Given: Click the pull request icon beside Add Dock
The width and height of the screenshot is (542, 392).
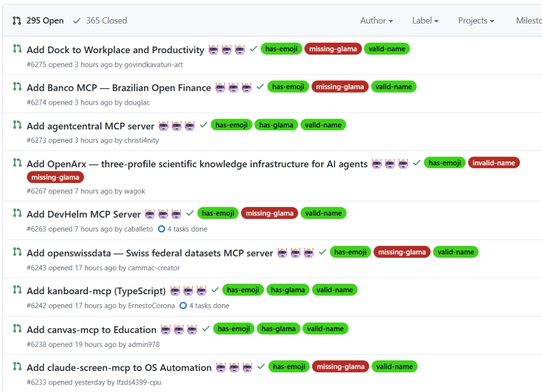Looking at the screenshot, I should pyautogui.click(x=17, y=49).
